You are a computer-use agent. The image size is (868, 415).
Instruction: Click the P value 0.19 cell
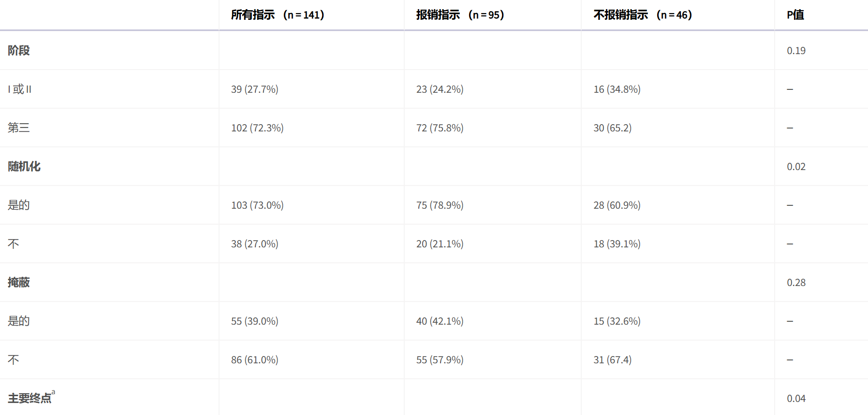click(x=796, y=51)
